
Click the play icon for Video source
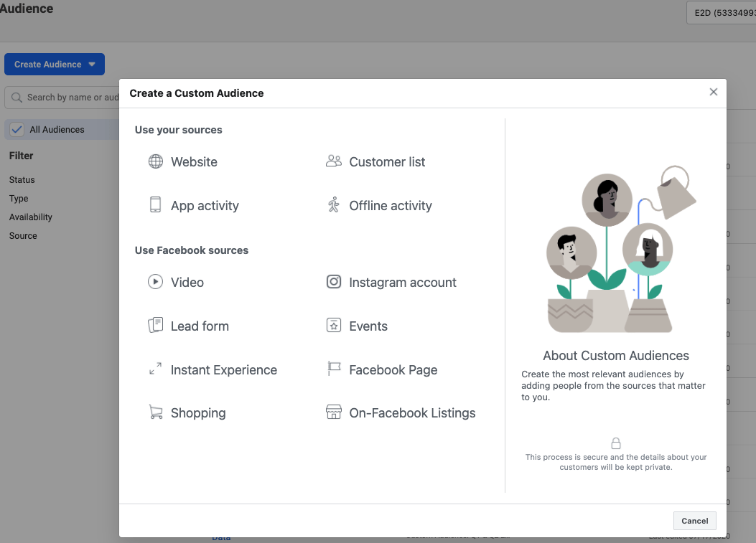click(x=155, y=281)
